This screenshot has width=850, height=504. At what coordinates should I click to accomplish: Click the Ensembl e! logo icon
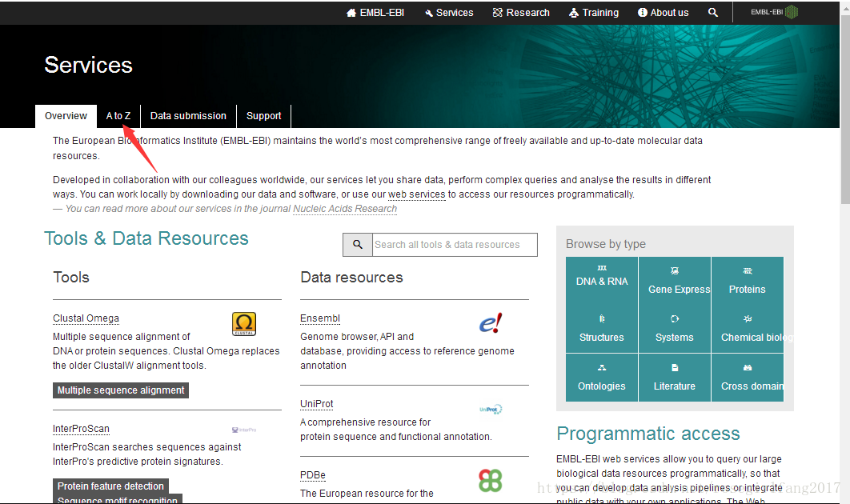(491, 323)
